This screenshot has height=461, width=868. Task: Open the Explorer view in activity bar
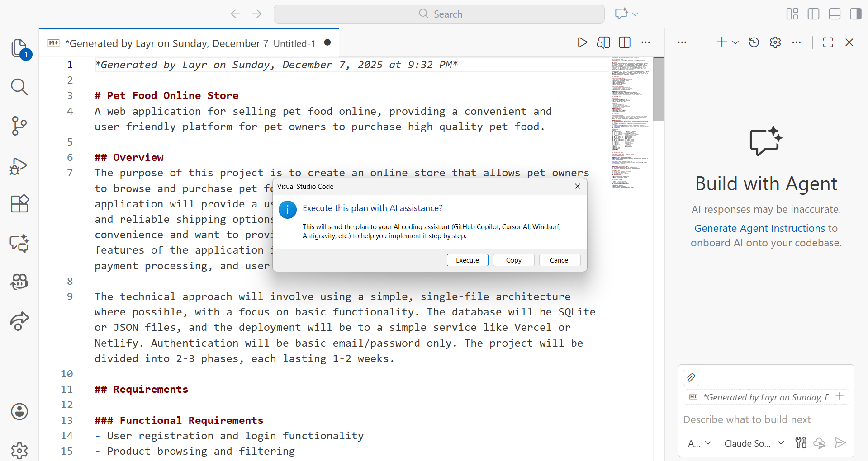(x=19, y=48)
